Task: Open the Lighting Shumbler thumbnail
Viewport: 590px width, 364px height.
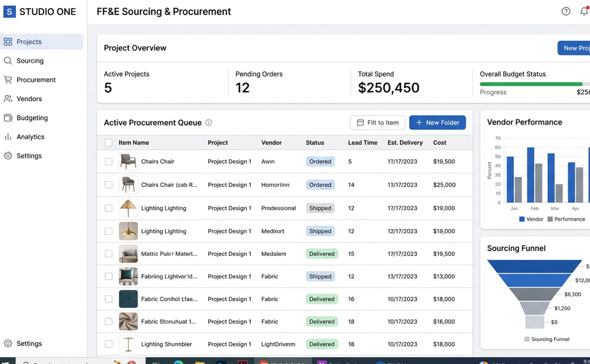Action: pos(128,344)
